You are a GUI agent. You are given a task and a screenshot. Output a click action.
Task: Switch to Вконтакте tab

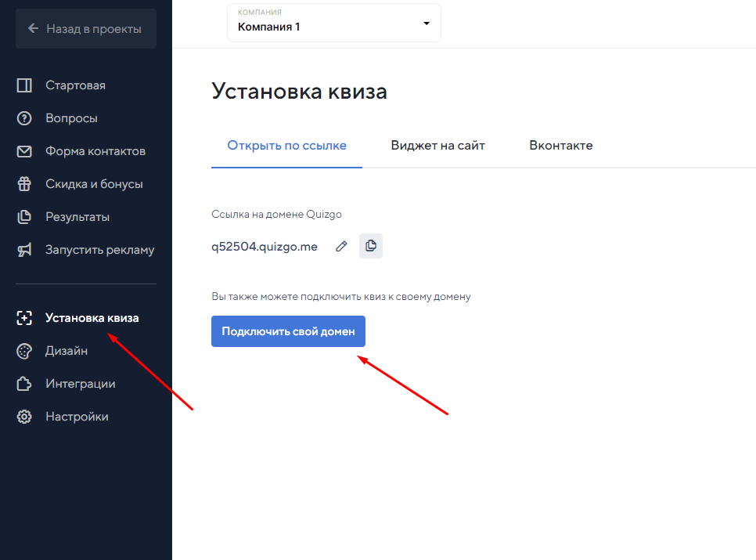[560, 145]
